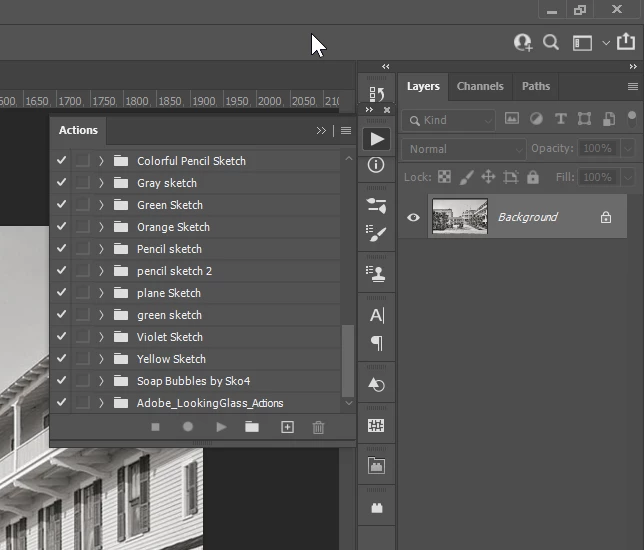
Task: Switch to the Layers tab
Action: [x=423, y=86]
